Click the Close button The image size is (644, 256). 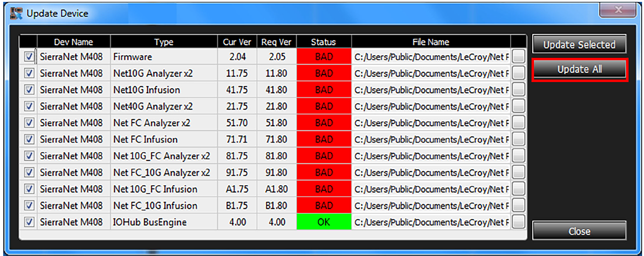click(x=579, y=231)
